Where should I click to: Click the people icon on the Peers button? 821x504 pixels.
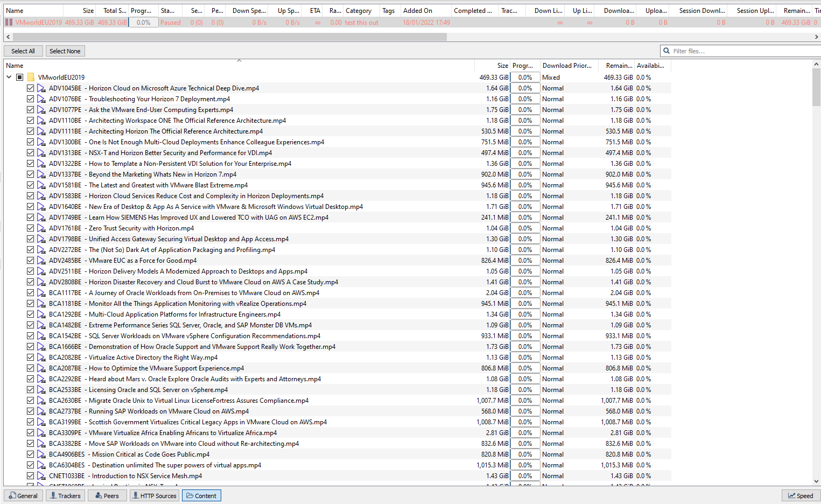(x=97, y=495)
